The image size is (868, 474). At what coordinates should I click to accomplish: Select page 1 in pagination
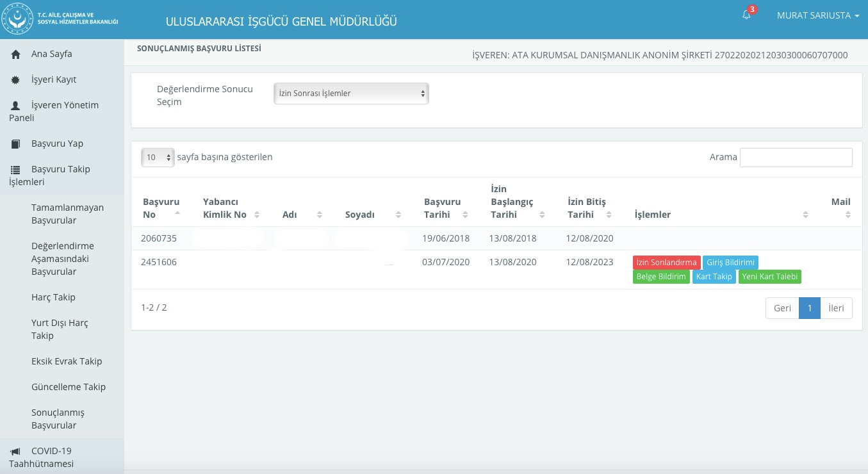coord(810,308)
